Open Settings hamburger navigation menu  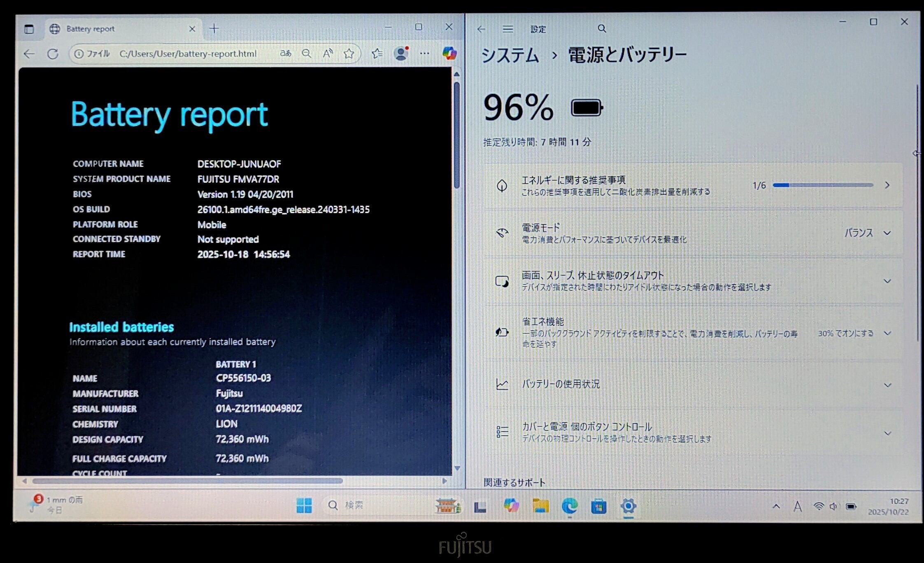pos(507,29)
